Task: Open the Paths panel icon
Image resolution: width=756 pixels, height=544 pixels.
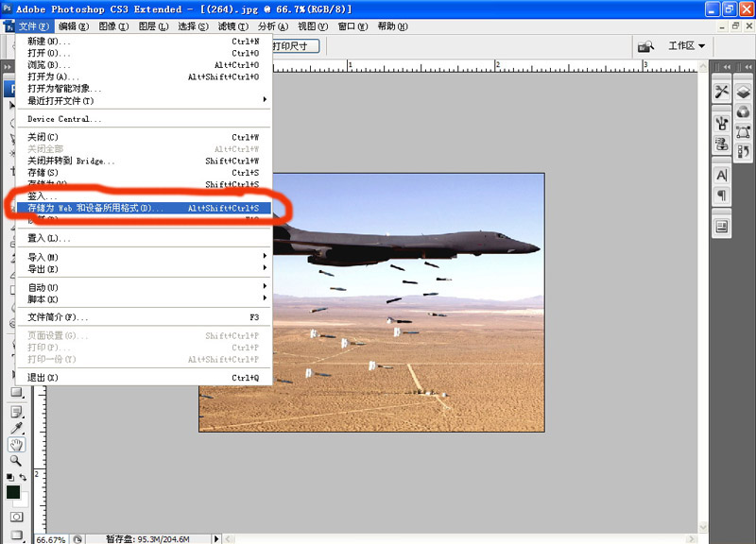Action: 744,132
